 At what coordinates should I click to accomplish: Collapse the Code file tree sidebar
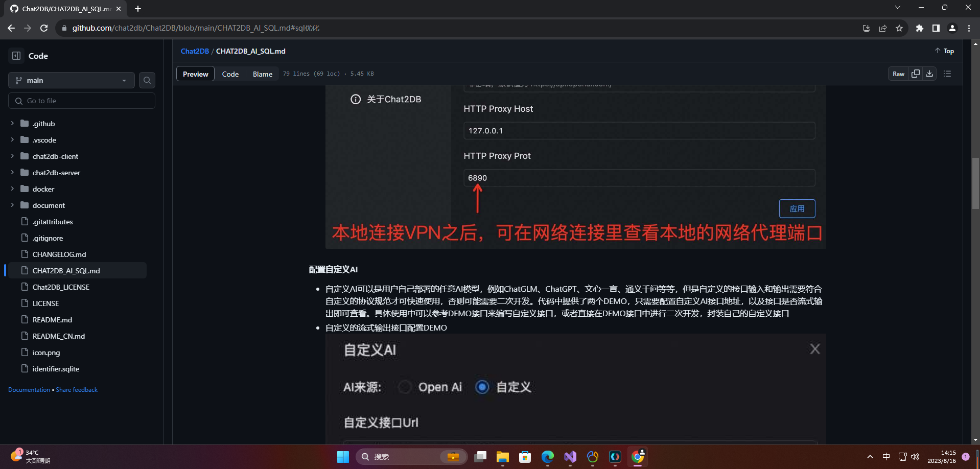pos(16,56)
